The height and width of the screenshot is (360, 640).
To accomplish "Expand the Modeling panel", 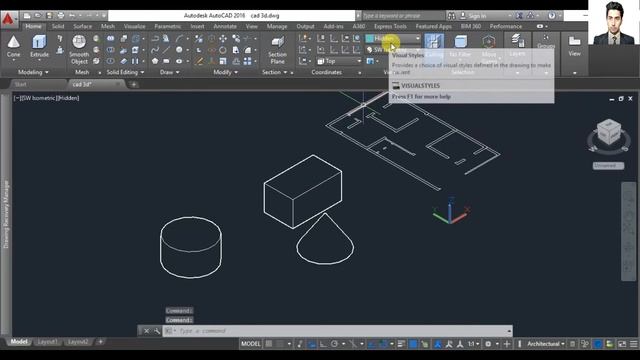I will [x=33, y=72].
